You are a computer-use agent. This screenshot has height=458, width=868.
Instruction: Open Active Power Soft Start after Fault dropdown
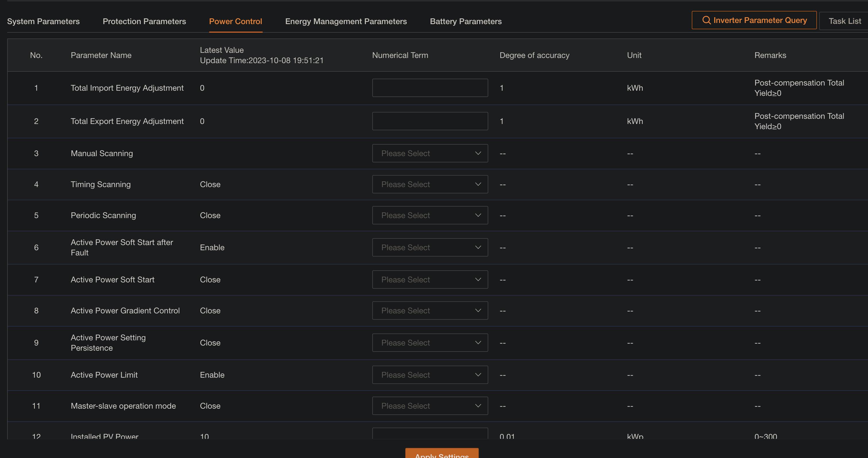click(430, 247)
